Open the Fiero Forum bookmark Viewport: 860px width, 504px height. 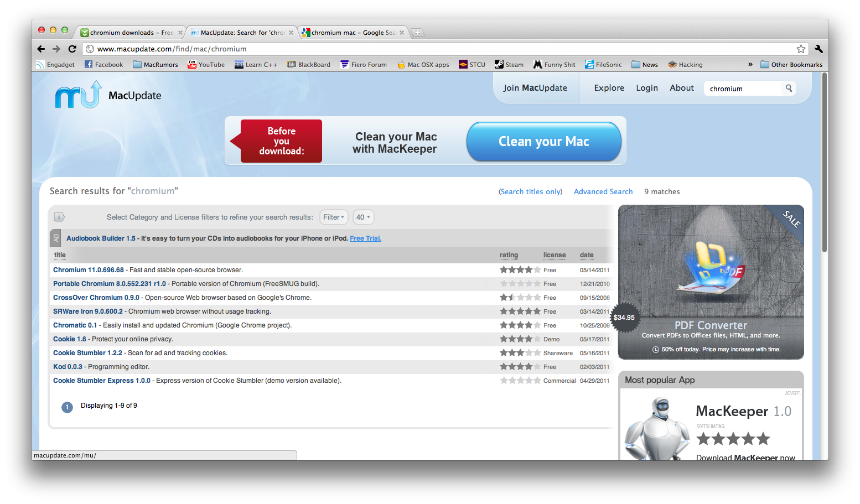pyautogui.click(x=364, y=65)
